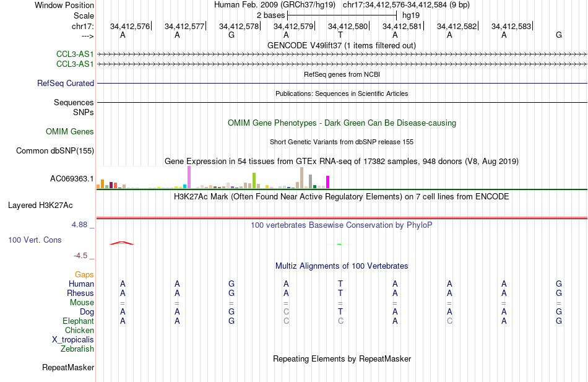
Task: Open Publications: Sequences in Scientific Articles title
Action: [x=342, y=93]
